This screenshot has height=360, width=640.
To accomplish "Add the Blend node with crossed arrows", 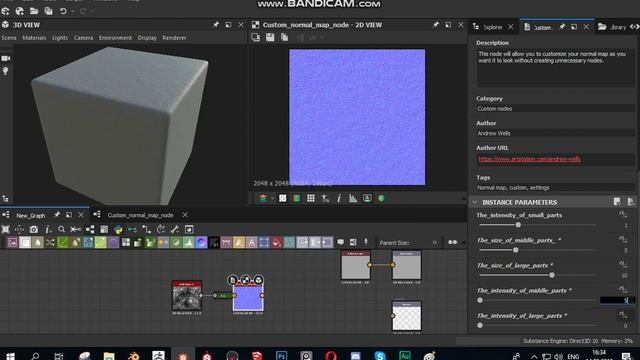I will tap(50, 243).
